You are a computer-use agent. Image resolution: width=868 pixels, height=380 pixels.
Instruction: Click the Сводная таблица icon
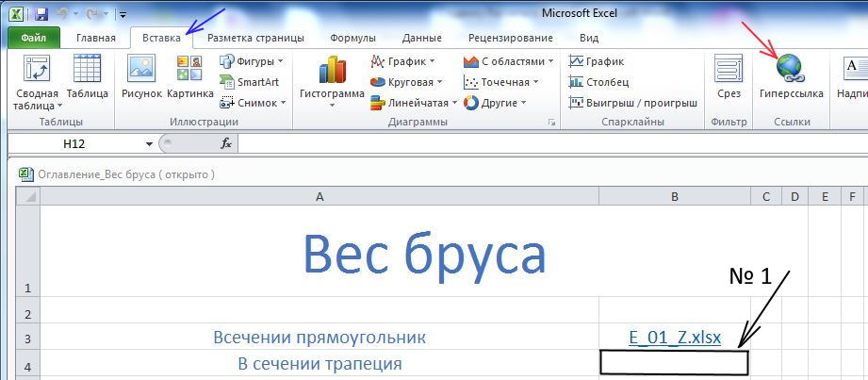click(x=36, y=70)
